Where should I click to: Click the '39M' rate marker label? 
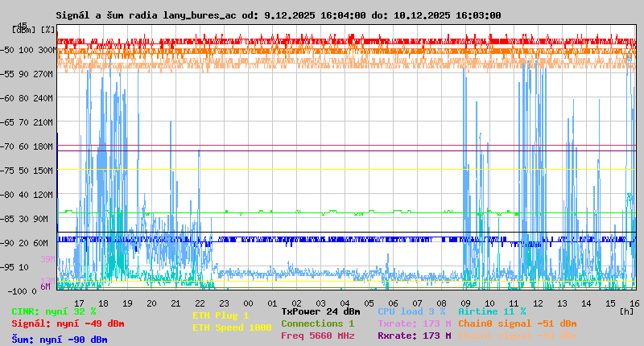(x=47, y=259)
